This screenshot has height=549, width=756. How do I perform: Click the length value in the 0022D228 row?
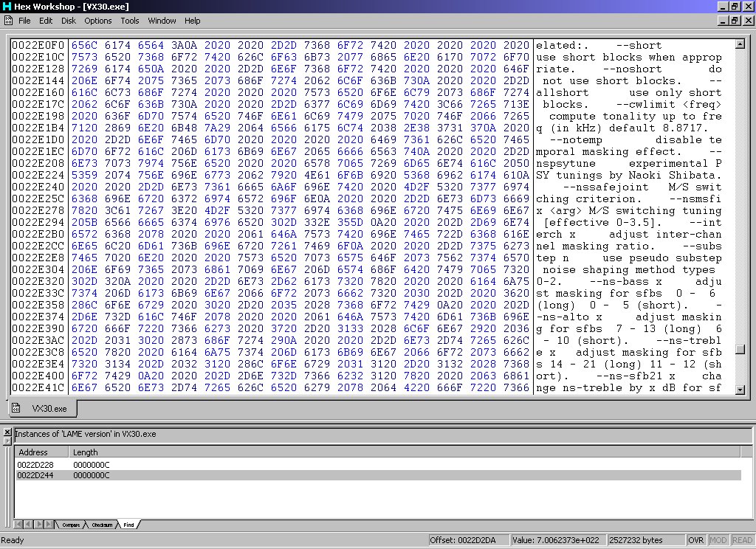pyautogui.click(x=91, y=465)
